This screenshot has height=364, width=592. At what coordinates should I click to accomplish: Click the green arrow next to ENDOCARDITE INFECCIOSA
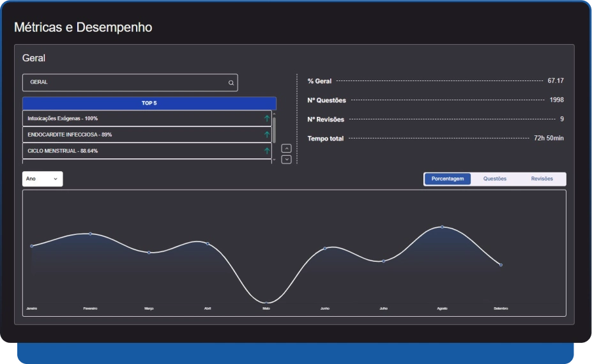pos(267,135)
